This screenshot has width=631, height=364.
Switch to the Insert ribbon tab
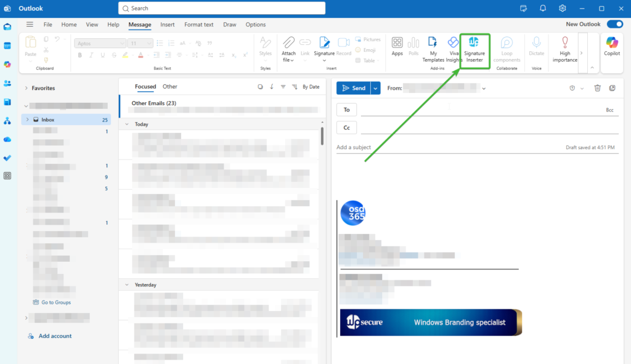(167, 25)
